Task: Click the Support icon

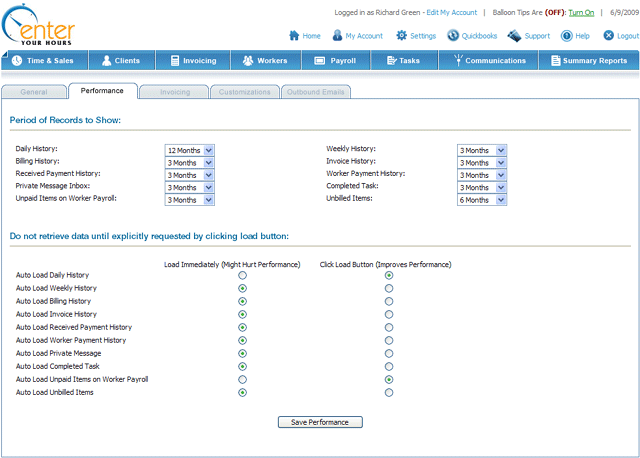Action: coord(514,36)
